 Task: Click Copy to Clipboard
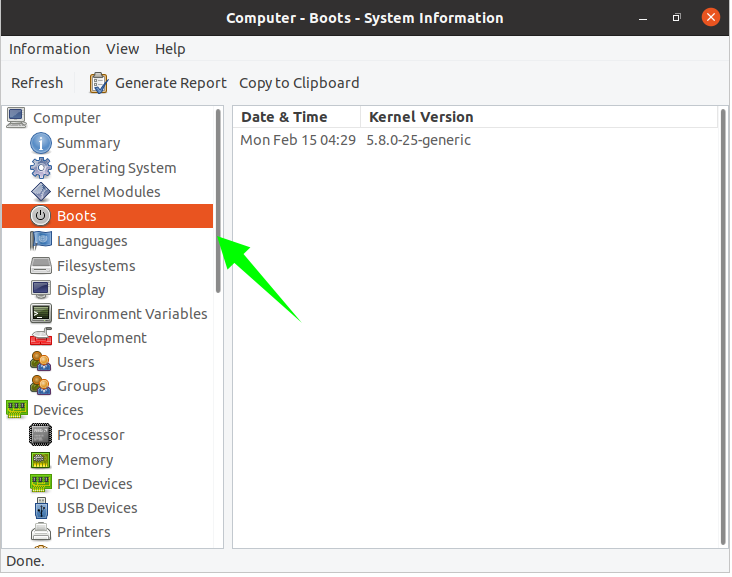[299, 83]
